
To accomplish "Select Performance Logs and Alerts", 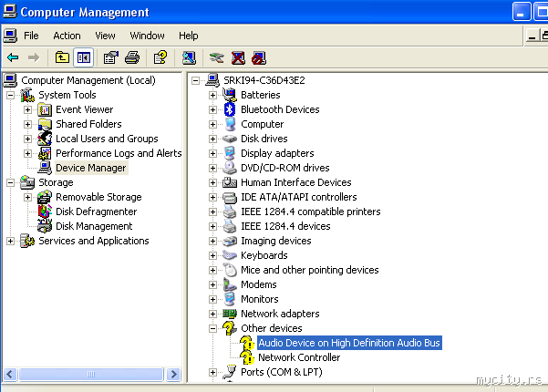I will coord(119,153).
